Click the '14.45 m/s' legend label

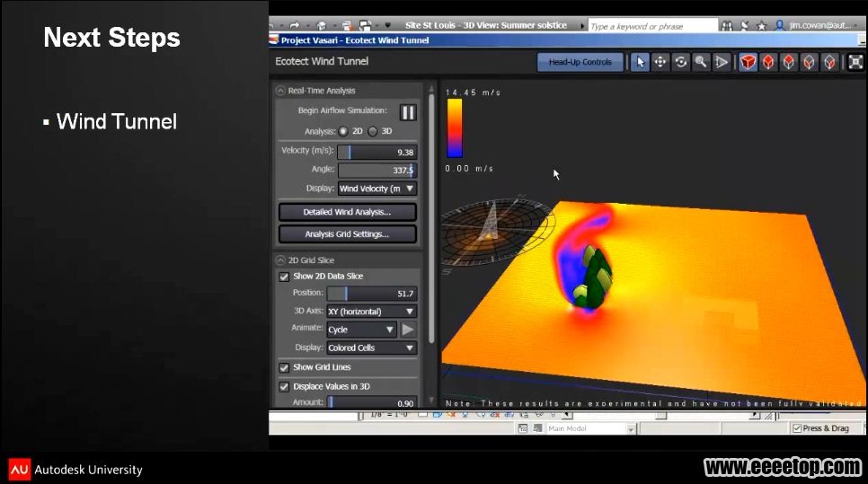point(474,92)
